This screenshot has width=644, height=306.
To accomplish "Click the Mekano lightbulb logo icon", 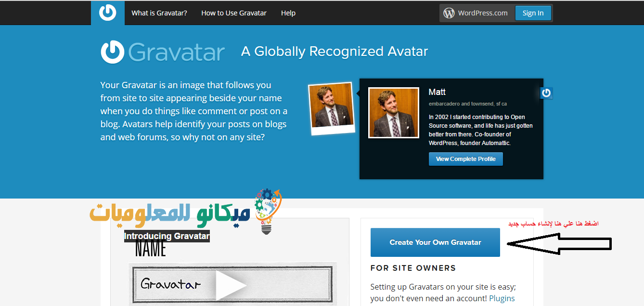I will 267,212.
